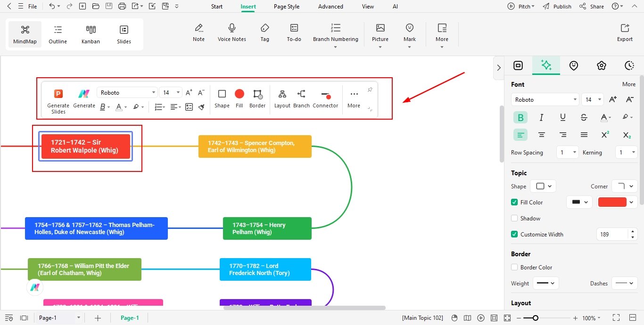The image size is (644, 325).
Task: Insert a To-do item
Action: [294, 32]
